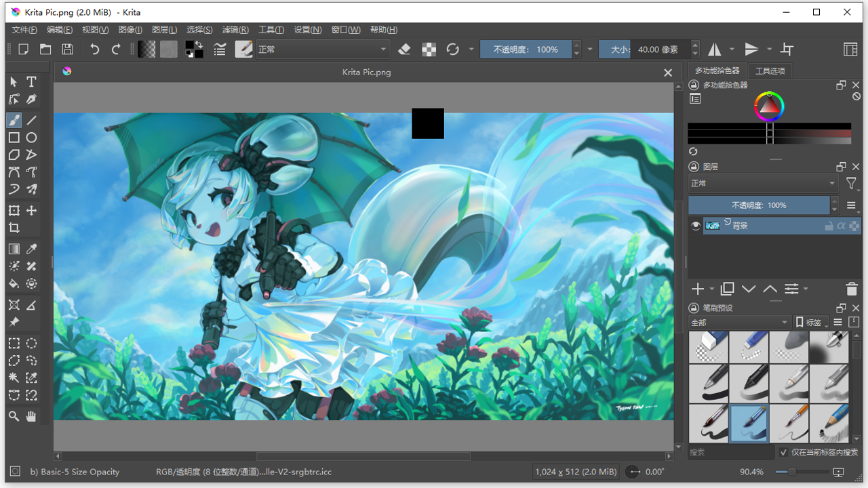Image resolution: width=868 pixels, height=488 pixels.
Task: Move the layer down with the arrow
Action: pos(749,289)
